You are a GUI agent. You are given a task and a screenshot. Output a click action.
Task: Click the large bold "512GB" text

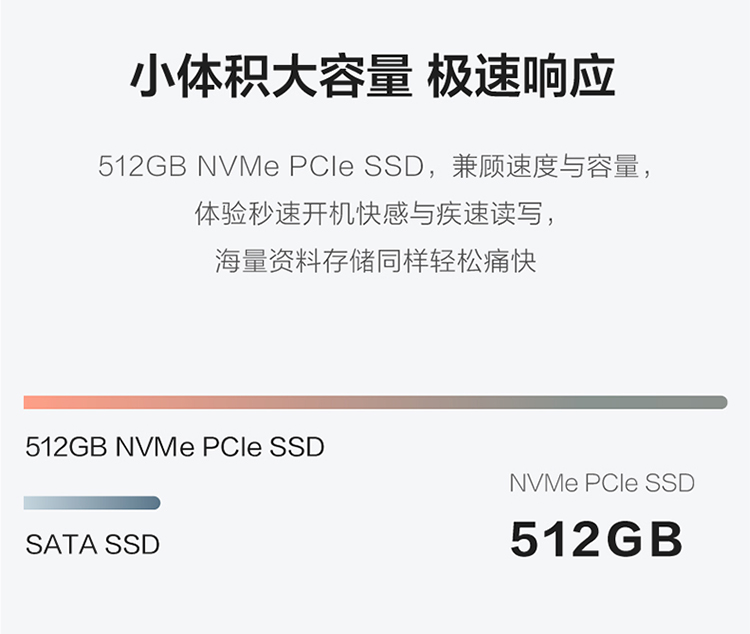[x=596, y=539]
